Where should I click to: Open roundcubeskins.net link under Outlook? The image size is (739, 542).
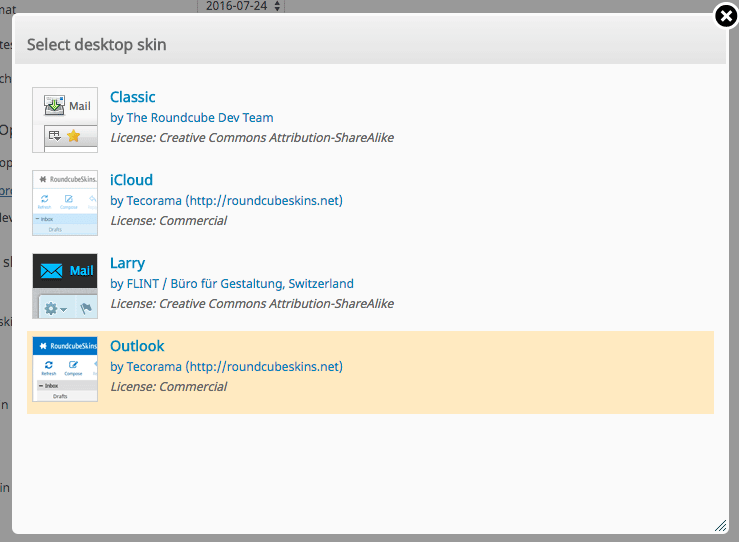click(x=264, y=366)
